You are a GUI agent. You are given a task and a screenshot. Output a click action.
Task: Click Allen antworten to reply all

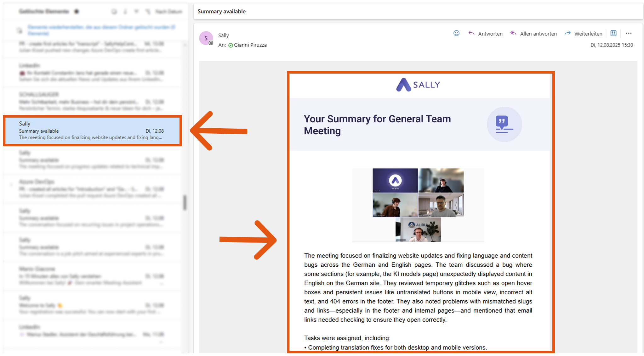click(x=533, y=34)
